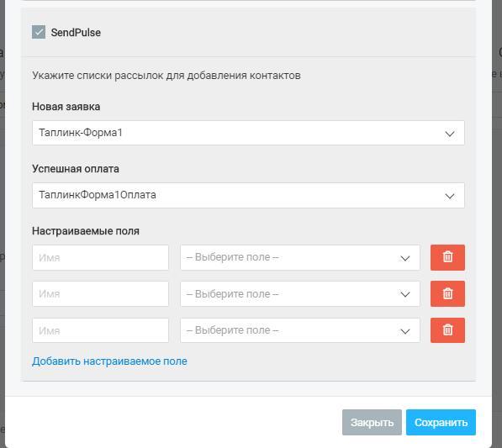
Task: Focus the second Имя input field
Action: (x=100, y=293)
